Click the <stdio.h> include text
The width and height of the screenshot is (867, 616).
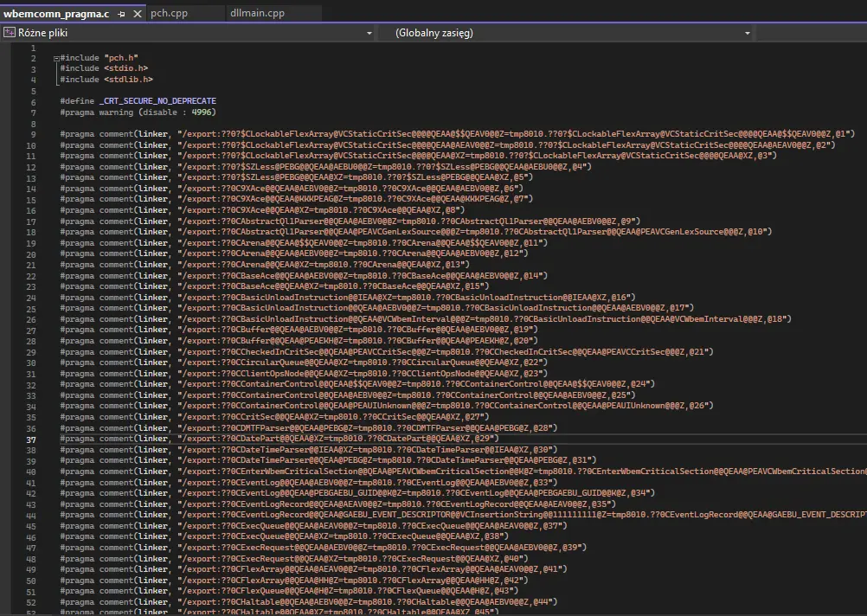(125, 68)
